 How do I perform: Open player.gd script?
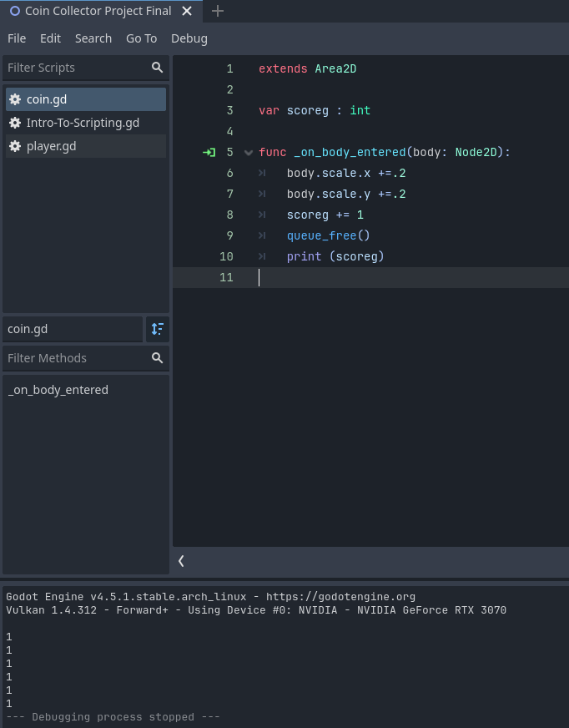coord(86,146)
